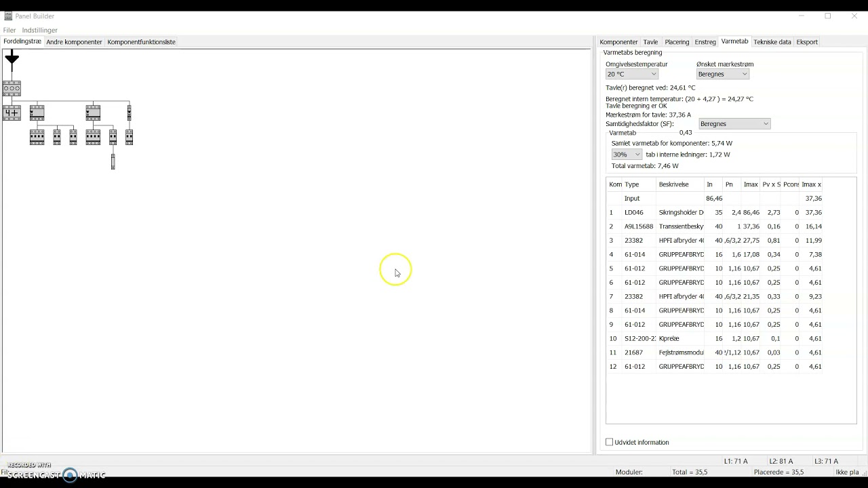Select the A9L15688 type cell
Image resolution: width=868 pixels, height=488 pixels.
tap(639, 226)
